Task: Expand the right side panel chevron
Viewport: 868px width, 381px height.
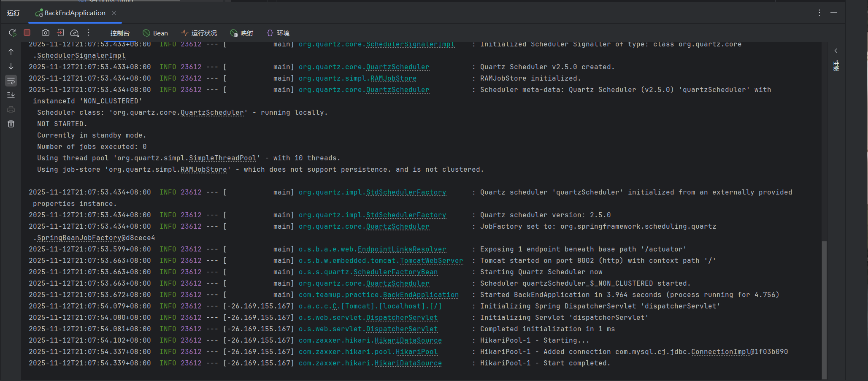Action: [836, 51]
